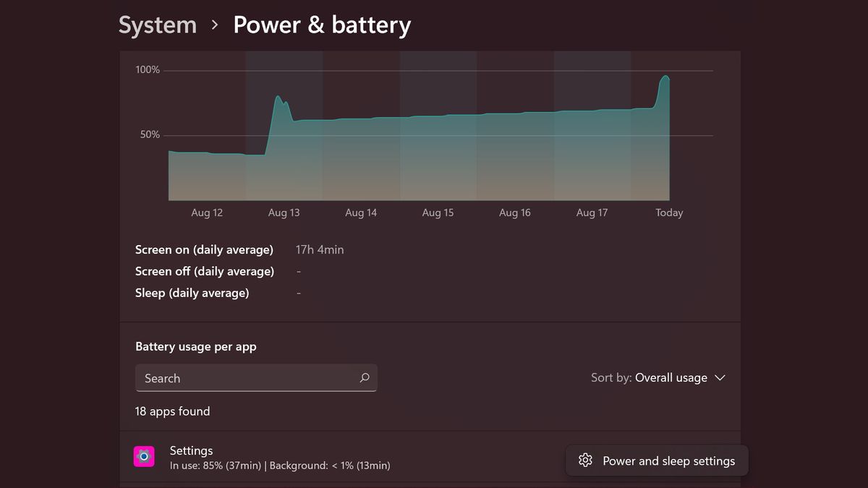Click the battery chart peak near Today
This screenshot has width=868, height=488.
665,78
